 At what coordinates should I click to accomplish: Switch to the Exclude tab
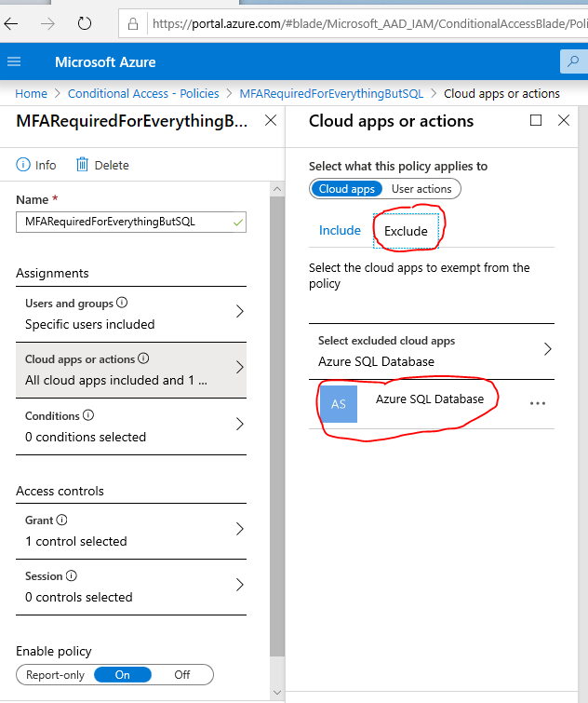coord(406,231)
